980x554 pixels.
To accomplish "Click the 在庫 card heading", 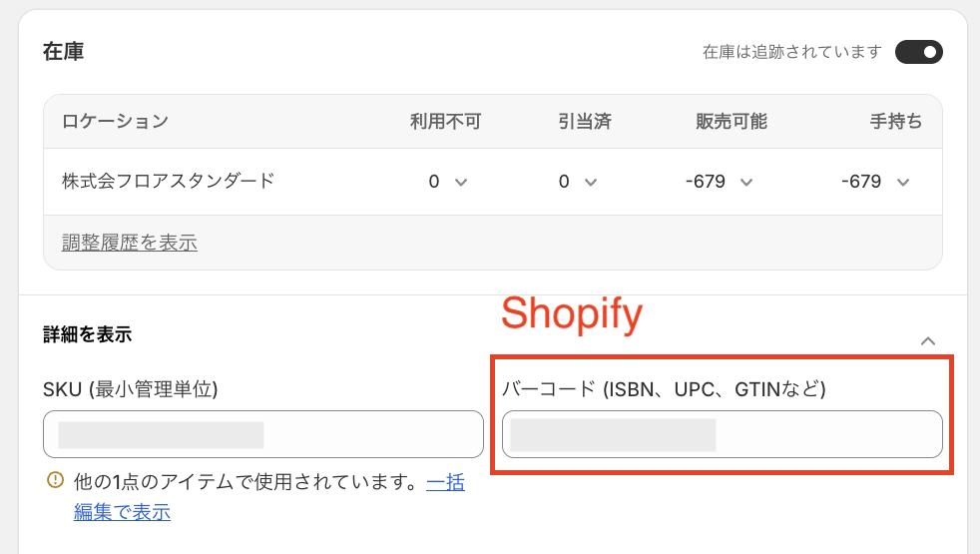I will coord(63,52).
